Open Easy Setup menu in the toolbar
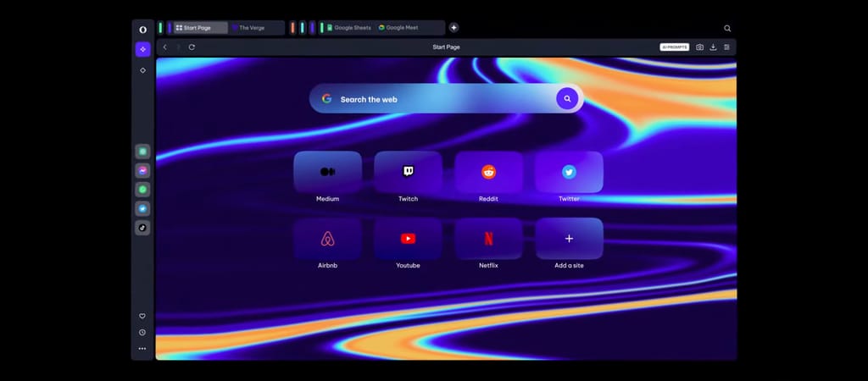This screenshot has width=868, height=381. point(726,47)
